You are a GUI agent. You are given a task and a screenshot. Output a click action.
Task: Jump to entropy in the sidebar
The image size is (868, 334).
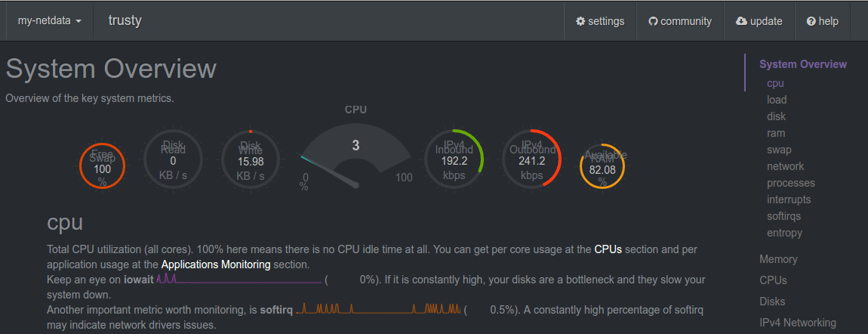click(x=784, y=233)
